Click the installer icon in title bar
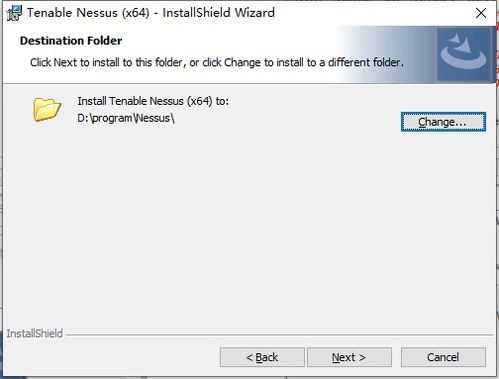This screenshot has height=379, width=499. (14, 13)
